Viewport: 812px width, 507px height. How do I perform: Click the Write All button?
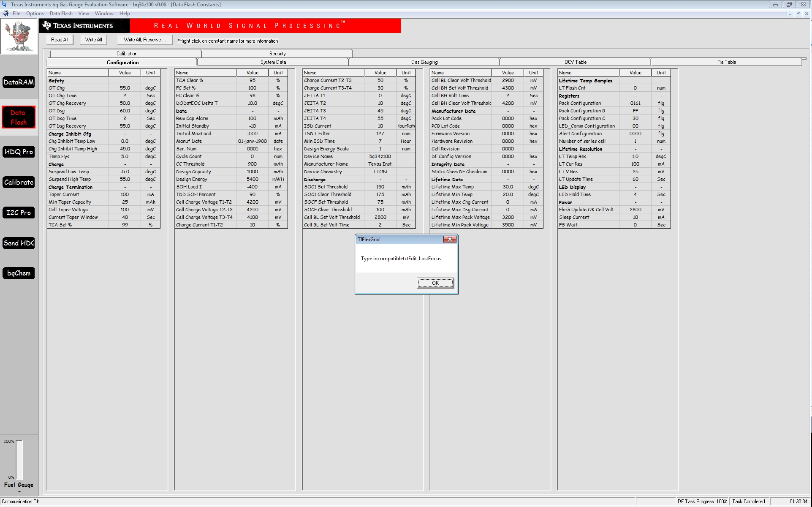click(x=93, y=40)
